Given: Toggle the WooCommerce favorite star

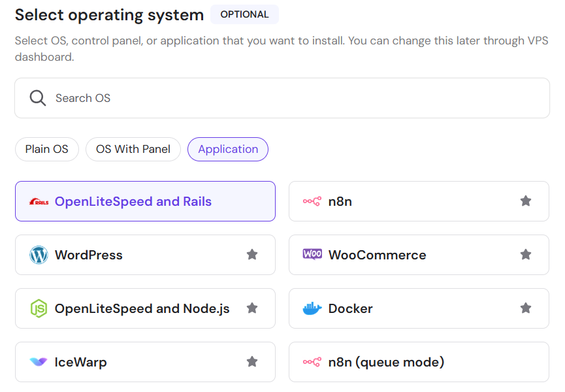Looking at the screenshot, I should point(526,254).
